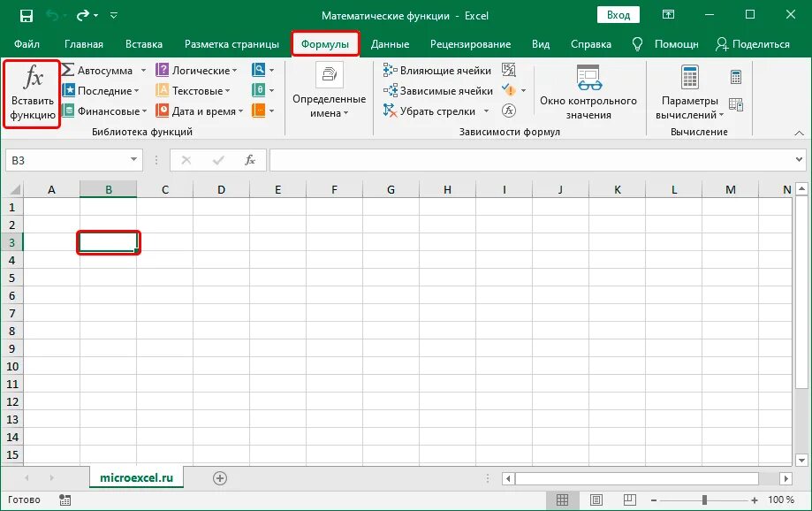Screen dimensions: 812x511
Task: Click the Вход sign-in button
Action: 618,15
